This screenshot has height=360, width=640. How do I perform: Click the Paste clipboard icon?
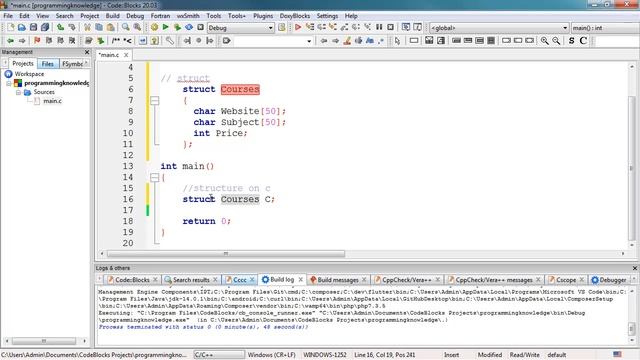[x=110, y=27]
